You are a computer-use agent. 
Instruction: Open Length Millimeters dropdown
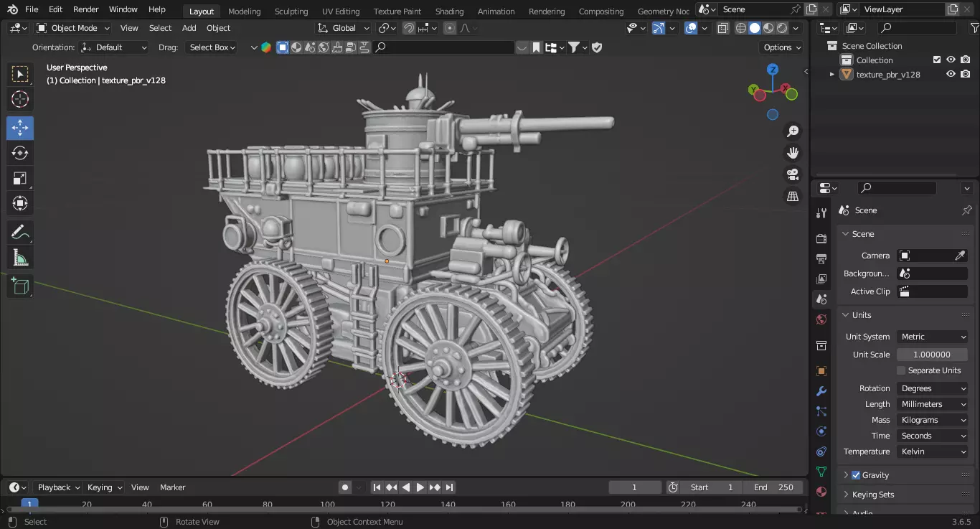[x=932, y=404]
